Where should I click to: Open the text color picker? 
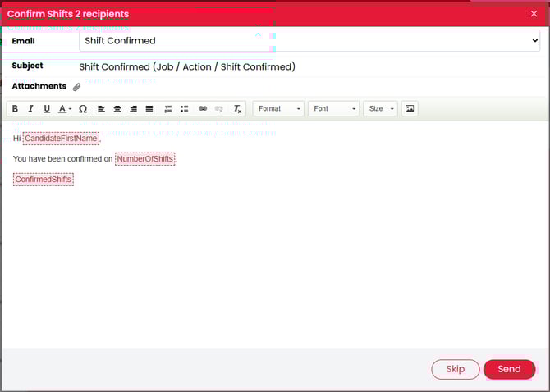(65, 109)
